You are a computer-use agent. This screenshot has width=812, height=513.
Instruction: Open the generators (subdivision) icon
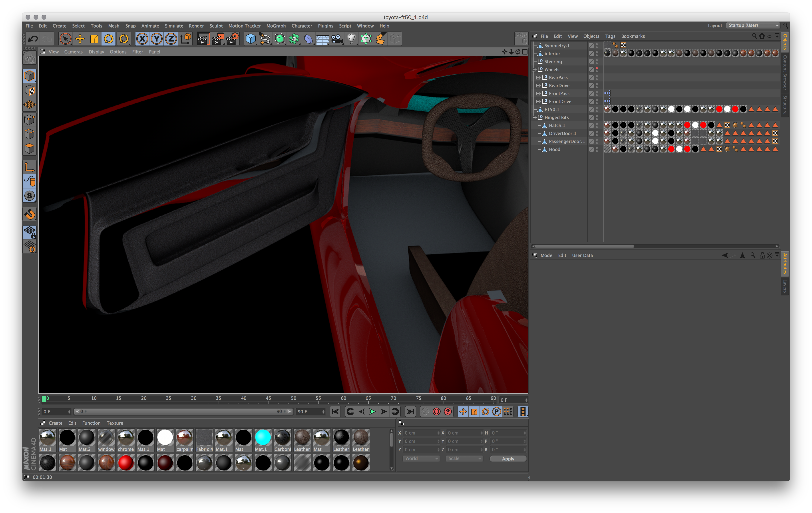point(280,39)
